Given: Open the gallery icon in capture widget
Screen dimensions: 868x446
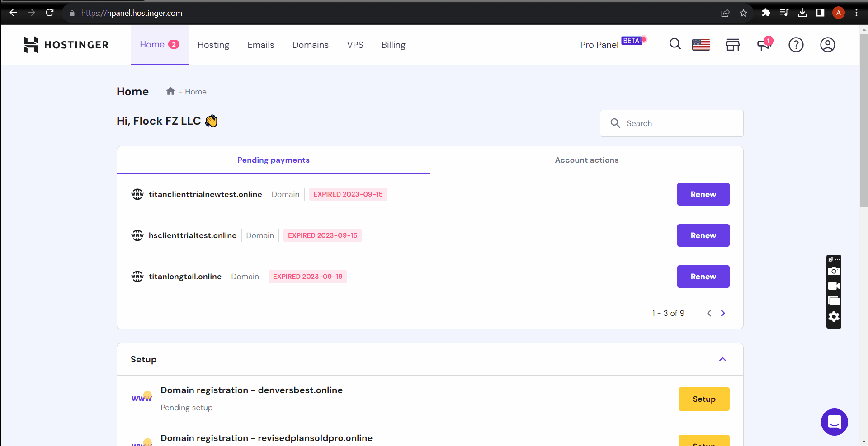Looking at the screenshot, I should [x=834, y=301].
